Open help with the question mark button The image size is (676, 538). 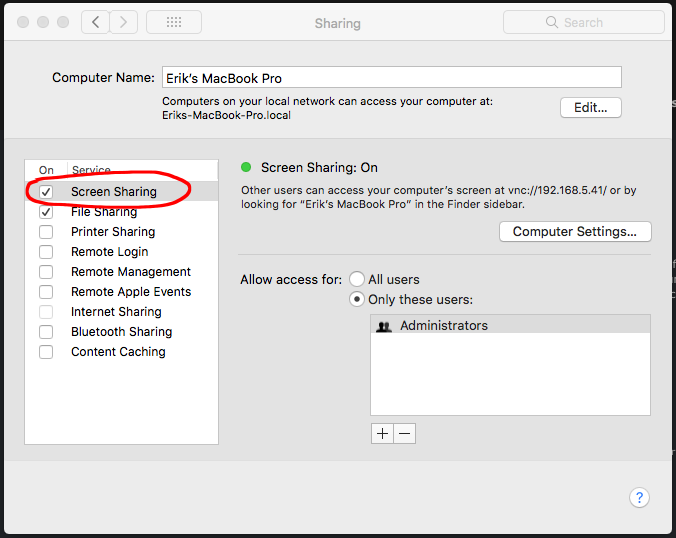(639, 497)
